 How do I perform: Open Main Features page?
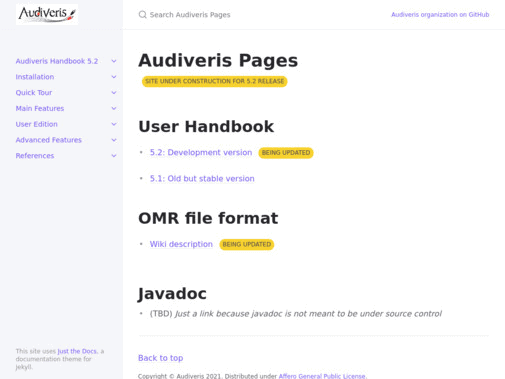click(40, 108)
